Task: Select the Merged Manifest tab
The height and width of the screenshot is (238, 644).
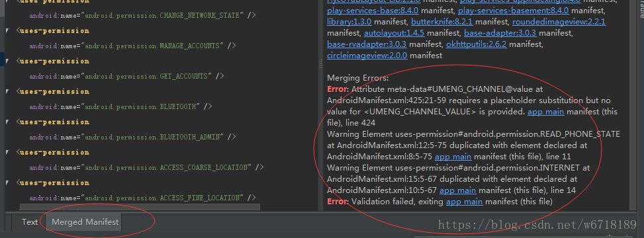Action: (85, 222)
